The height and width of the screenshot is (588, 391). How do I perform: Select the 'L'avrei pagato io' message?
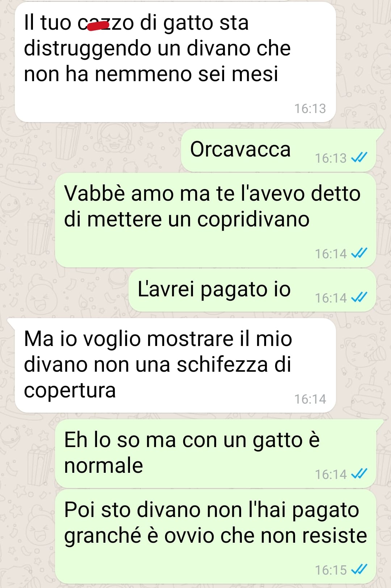pyautogui.click(x=252, y=290)
